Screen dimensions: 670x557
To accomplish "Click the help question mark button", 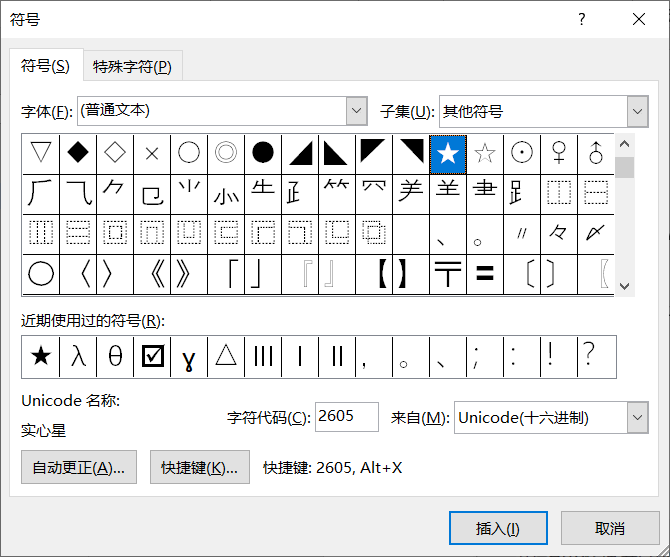I will coord(582,19).
